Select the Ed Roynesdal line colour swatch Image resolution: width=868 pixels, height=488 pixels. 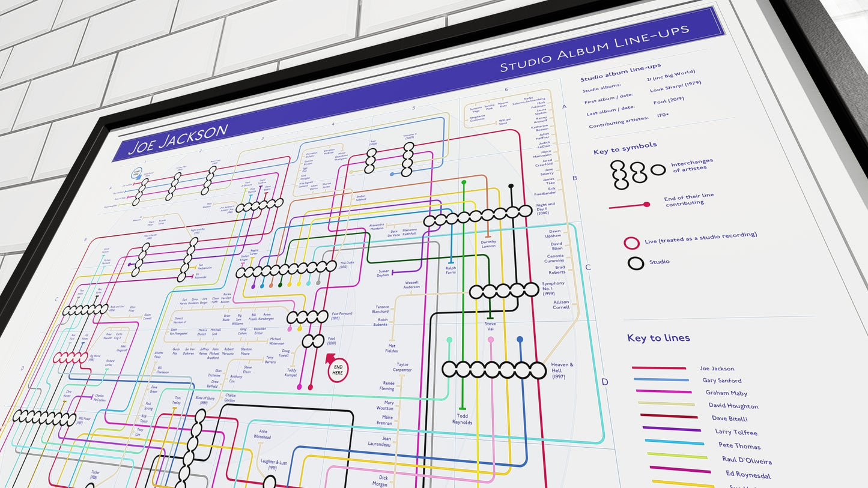pyautogui.click(x=681, y=469)
